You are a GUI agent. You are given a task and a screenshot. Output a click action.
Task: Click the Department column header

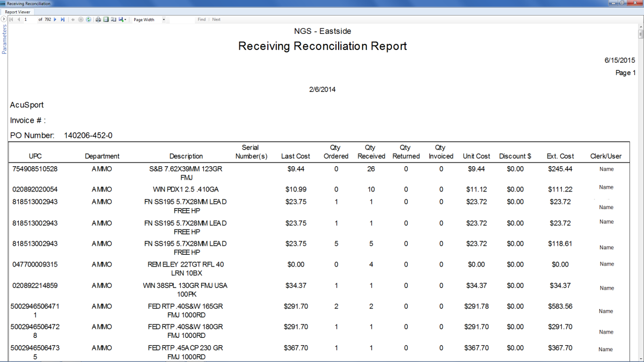coord(102,156)
